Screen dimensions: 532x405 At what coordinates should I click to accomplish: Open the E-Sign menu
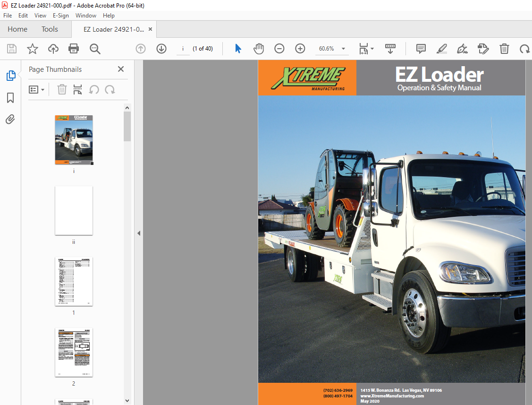click(x=61, y=15)
